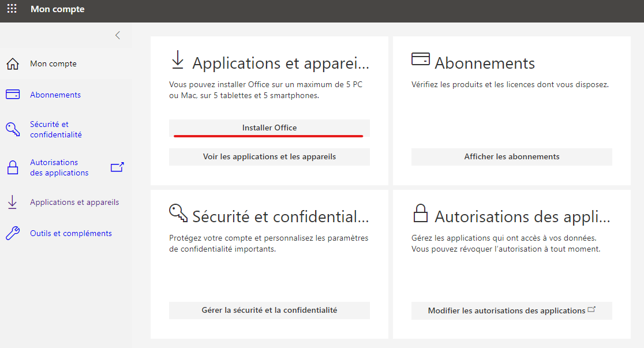Click the padlock icon on Autorisations des applications card
644x348 pixels.
pyautogui.click(x=421, y=213)
